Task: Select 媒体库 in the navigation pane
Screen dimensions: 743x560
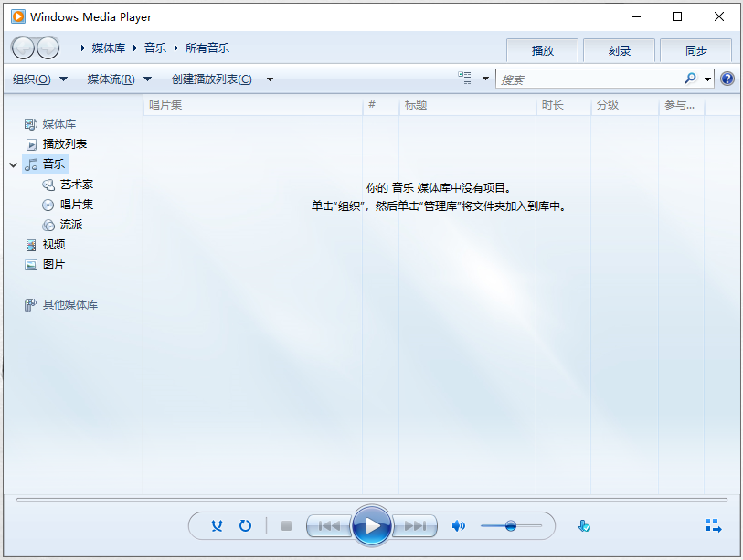Action: tap(59, 124)
